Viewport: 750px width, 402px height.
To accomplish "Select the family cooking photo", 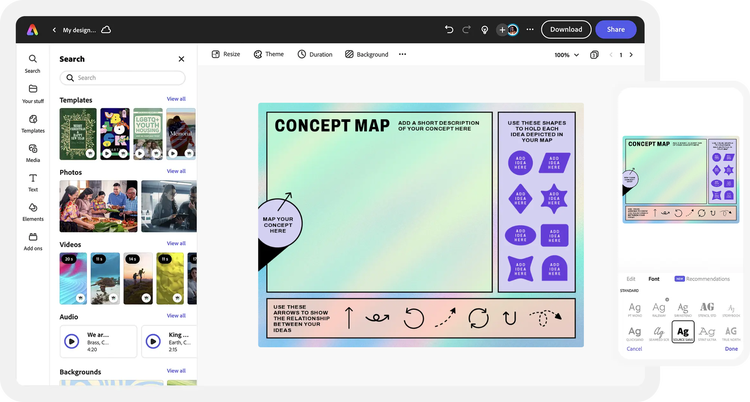I will 98,206.
